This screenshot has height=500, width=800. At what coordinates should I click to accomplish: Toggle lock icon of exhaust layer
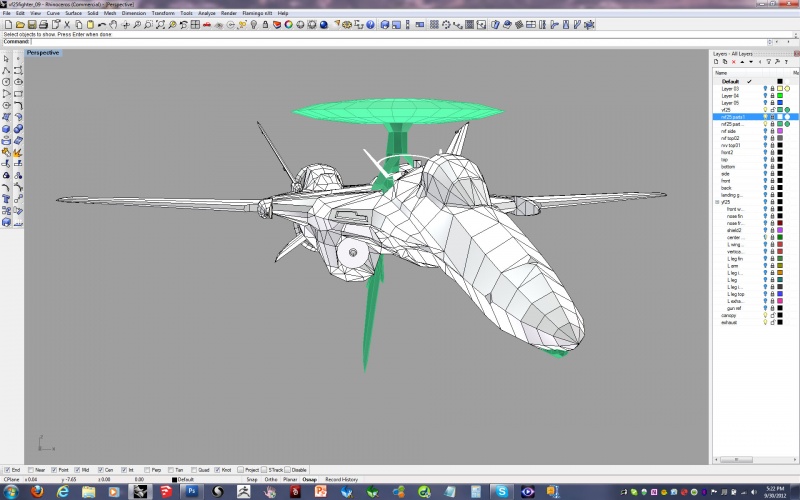(x=772, y=322)
